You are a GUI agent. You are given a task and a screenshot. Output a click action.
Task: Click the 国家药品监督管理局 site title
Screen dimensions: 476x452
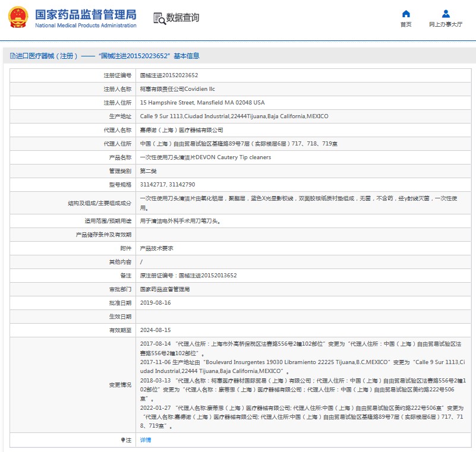coord(86,14)
